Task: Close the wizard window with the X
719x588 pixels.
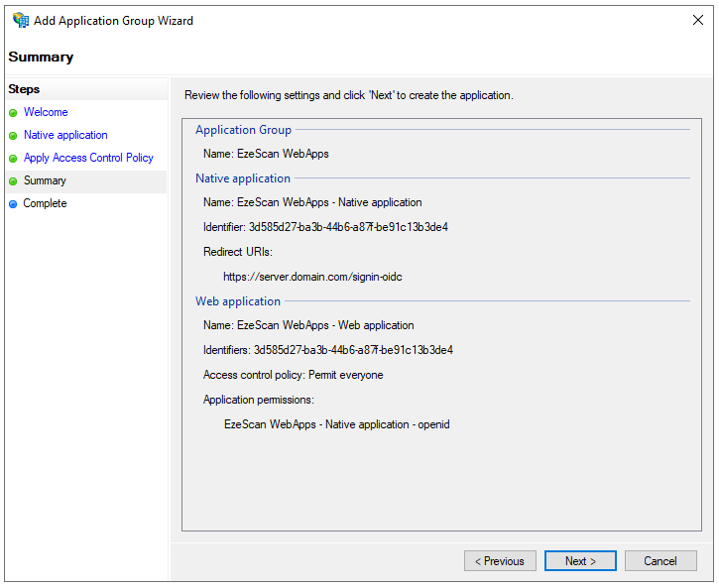Action: pyautogui.click(x=695, y=21)
